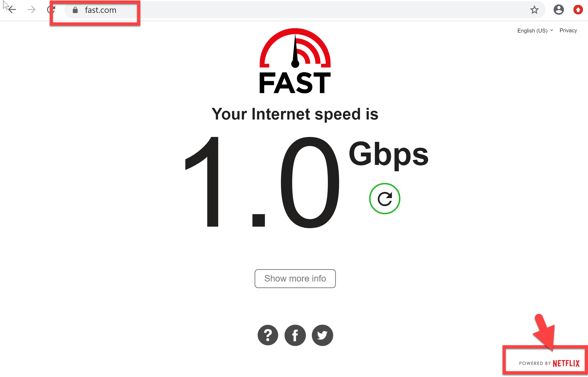Image resolution: width=588 pixels, height=377 pixels.
Task: Click the red update arrow icon
Action: point(578,10)
